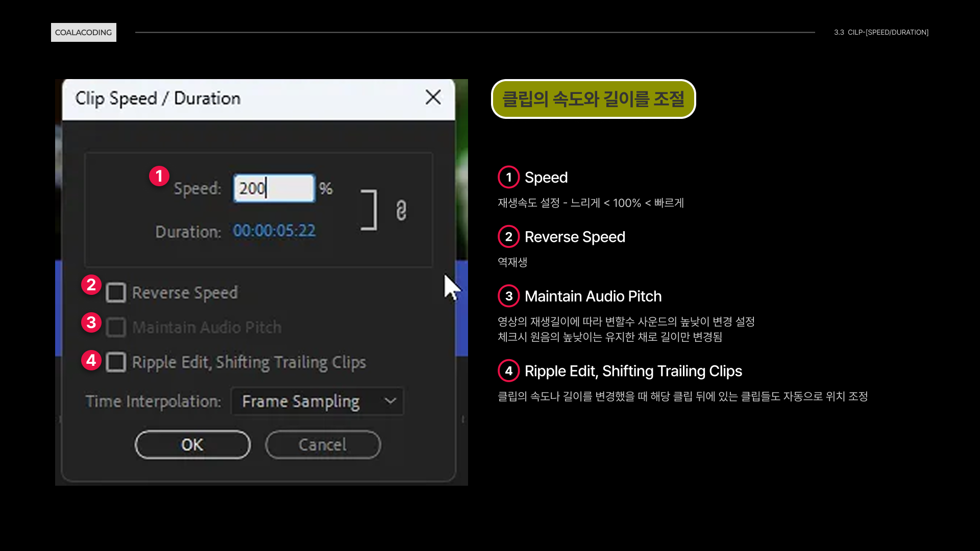
Task: Click the circled 1 icon in the Speed description
Action: (508, 177)
